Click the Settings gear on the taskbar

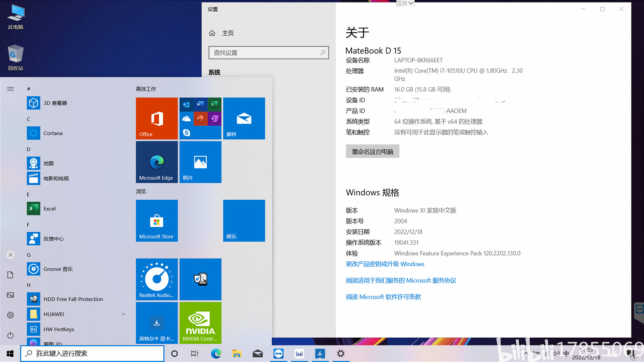[341, 354]
